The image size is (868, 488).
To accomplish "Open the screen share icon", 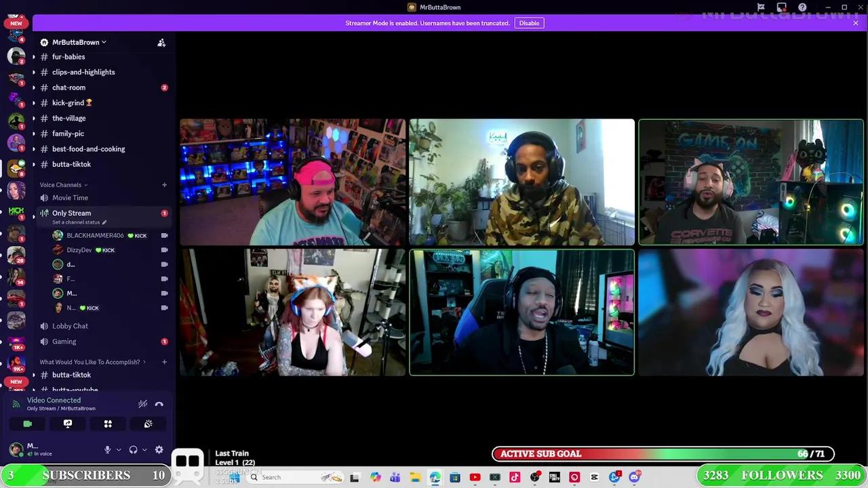I will click(67, 424).
